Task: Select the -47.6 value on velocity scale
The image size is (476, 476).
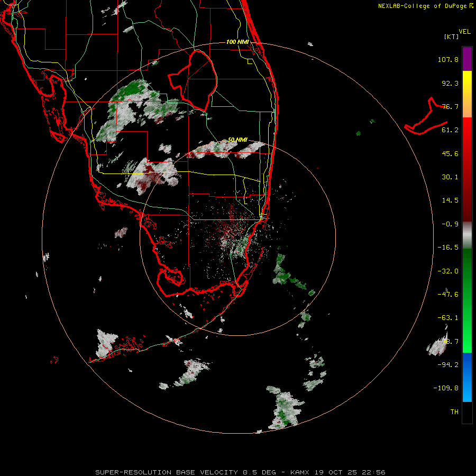Action: pos(448,295)
